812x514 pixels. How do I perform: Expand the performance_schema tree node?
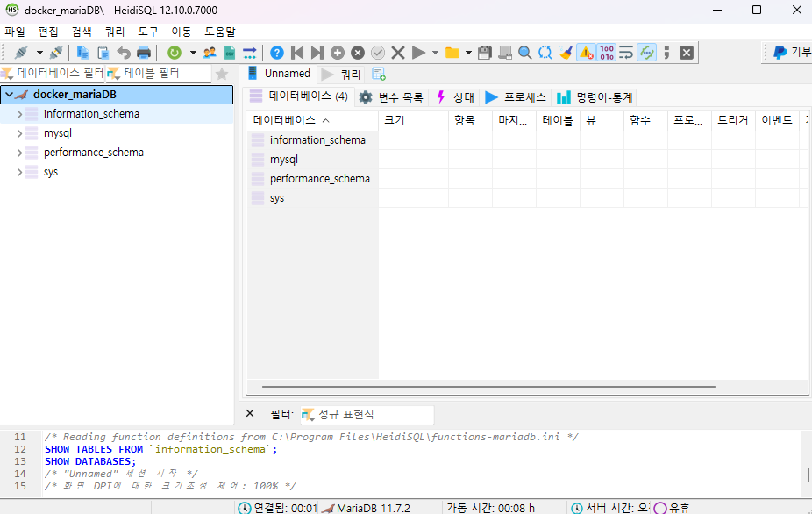click(19, 153)
